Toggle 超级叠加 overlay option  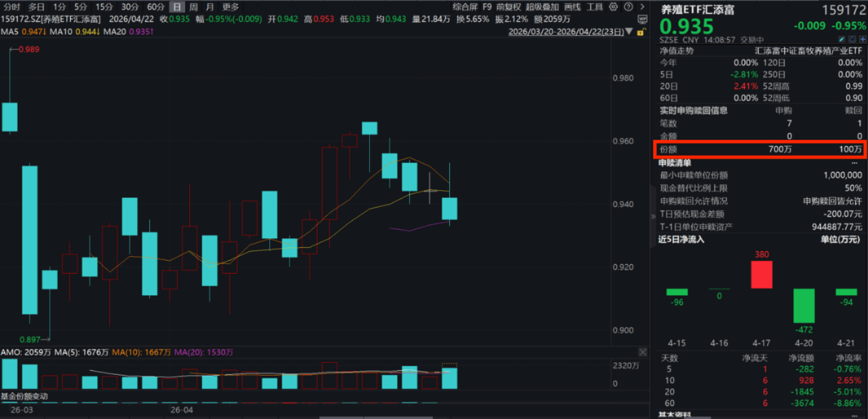click(x=542, y=7)
